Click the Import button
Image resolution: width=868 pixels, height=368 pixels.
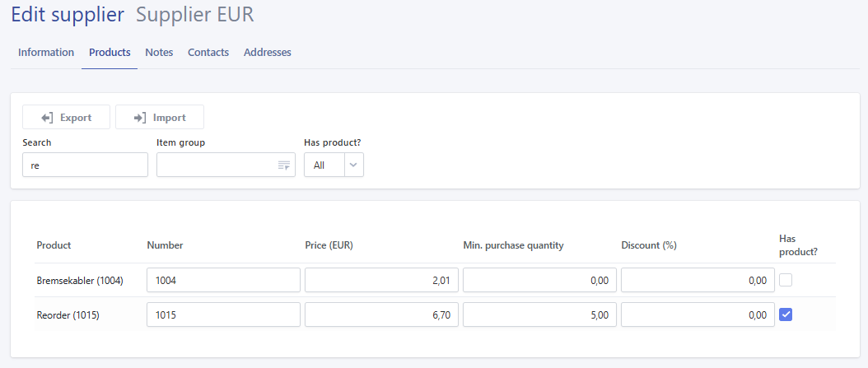(x=160, y=118)
